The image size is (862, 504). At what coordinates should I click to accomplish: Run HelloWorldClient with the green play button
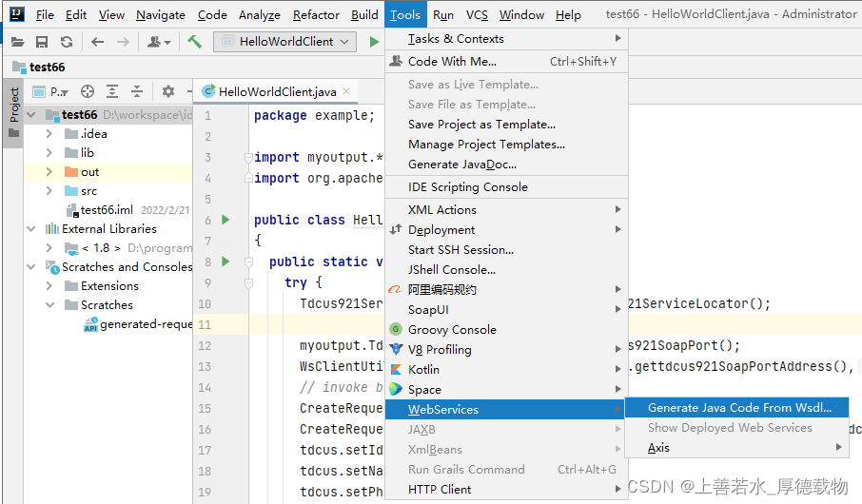[374, 42]
